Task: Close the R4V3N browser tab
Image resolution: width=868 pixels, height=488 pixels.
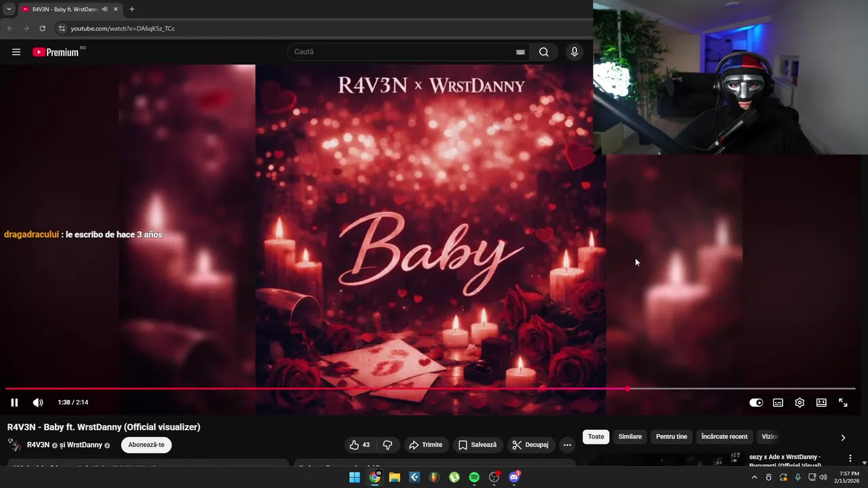Action: point(115,9)
